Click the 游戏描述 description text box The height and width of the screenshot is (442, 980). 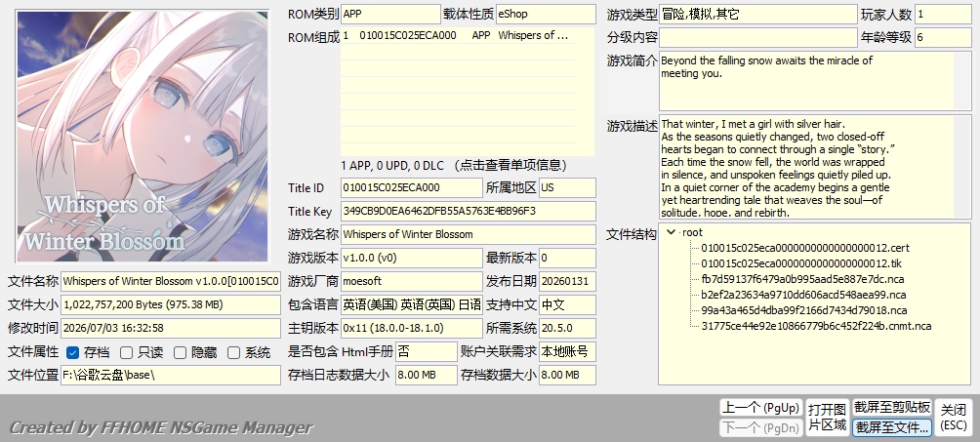tap(807, 167)
